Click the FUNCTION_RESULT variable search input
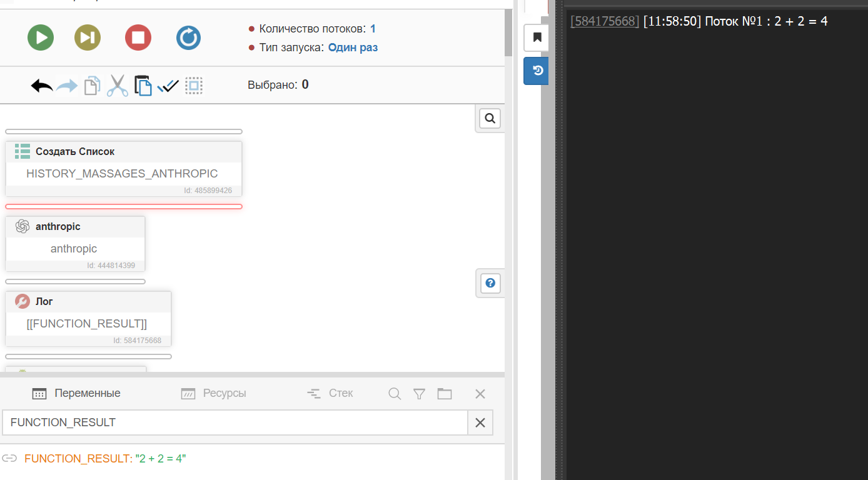The image size is (868, 480). click(235, 422)
